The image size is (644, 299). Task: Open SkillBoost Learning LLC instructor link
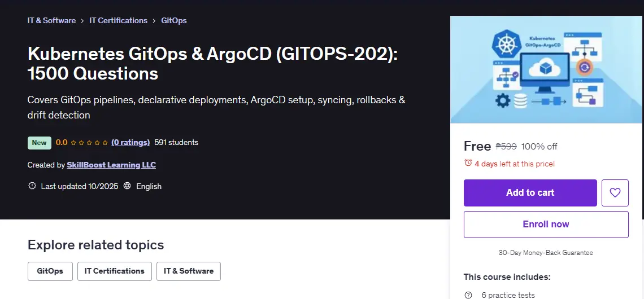(111, 165)
